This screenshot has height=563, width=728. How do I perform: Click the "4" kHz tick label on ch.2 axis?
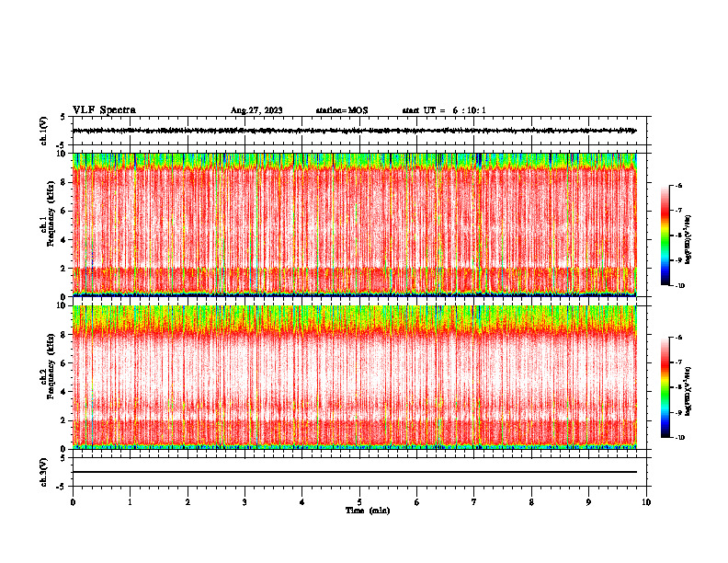[x=64, y=392]
